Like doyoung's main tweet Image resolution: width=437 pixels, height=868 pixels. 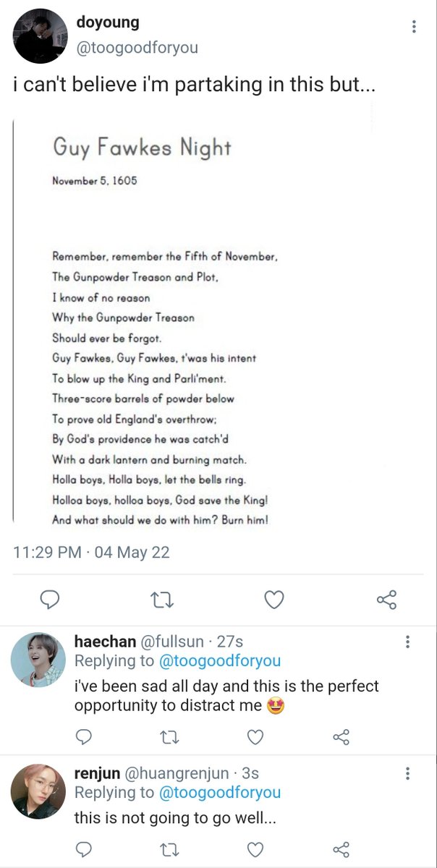click(x=273, y=600)
